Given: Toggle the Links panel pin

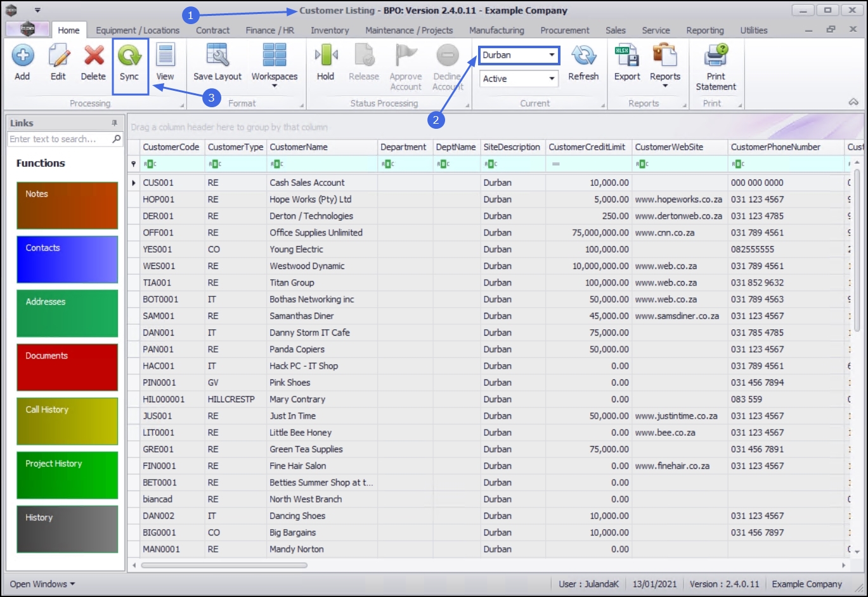Looking at the screenshot, I should (115, 123).
